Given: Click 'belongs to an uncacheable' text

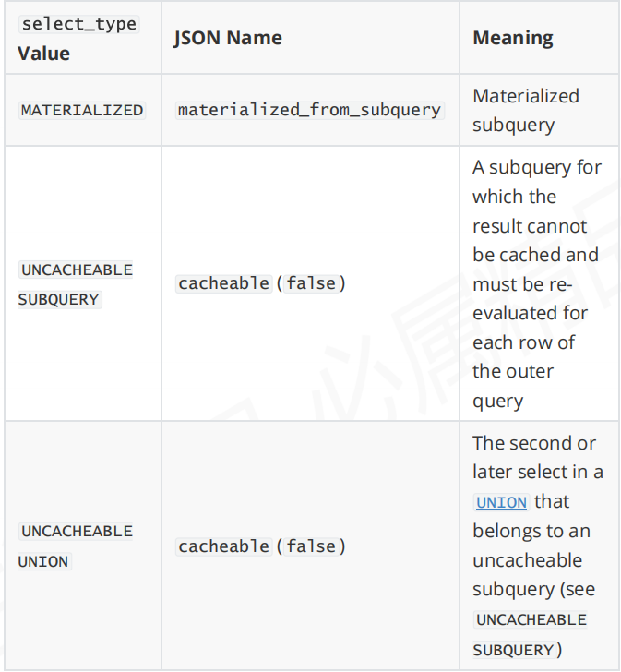Looking at the screenshot, I should (531, 546).
